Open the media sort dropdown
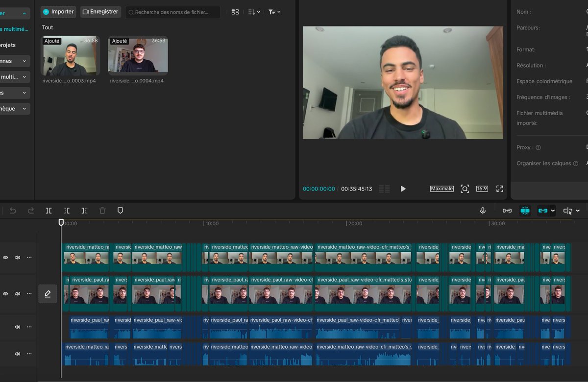The width and height of the screenshot is (588, 382). pos(254,12)
